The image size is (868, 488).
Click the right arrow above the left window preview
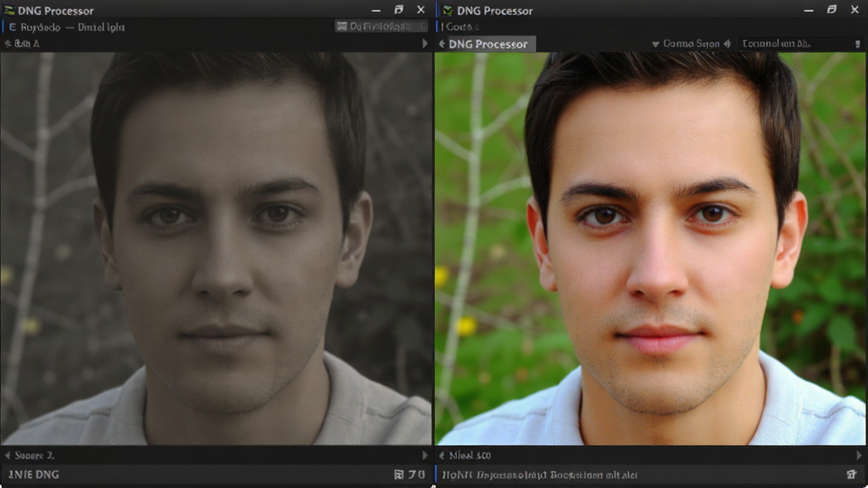tap(425, 43)
